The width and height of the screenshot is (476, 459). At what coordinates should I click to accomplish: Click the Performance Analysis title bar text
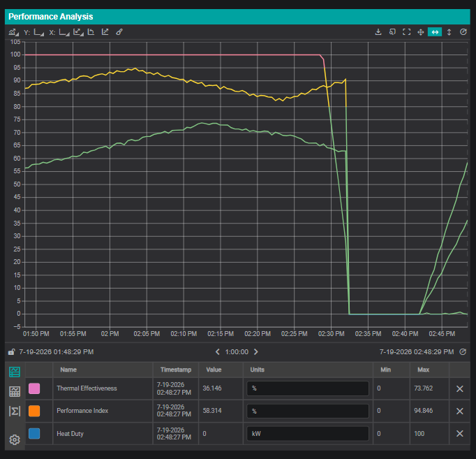51,17
